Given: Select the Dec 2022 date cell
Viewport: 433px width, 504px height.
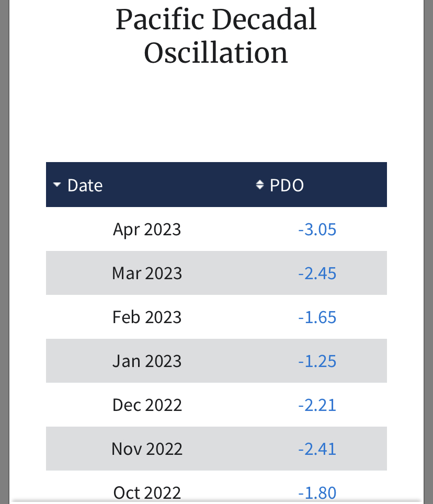Looking at the screenshot, I should (x=147, y=405).
